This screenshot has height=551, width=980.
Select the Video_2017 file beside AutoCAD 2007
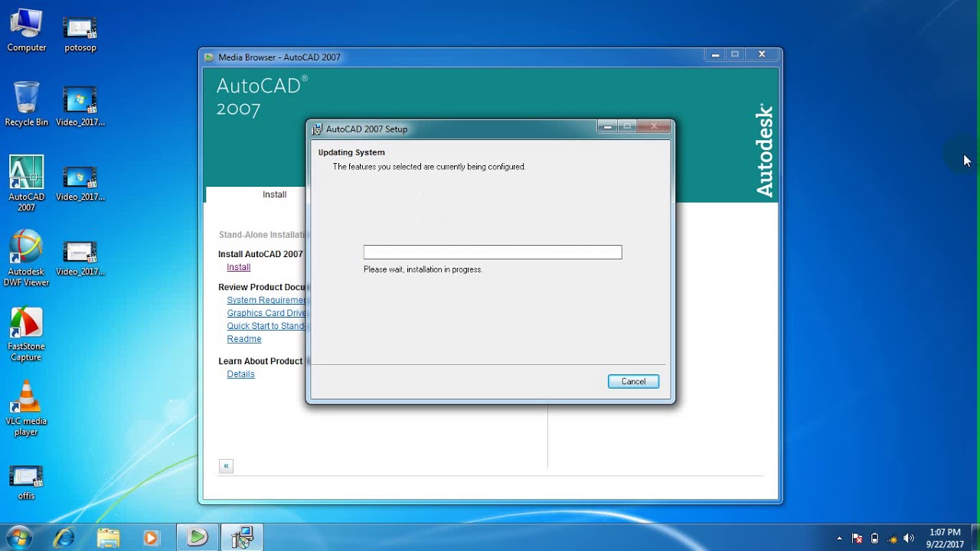80,184
